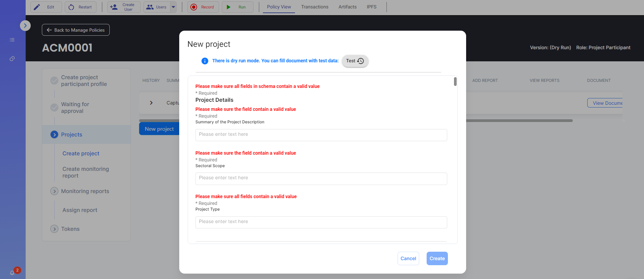Expand the Tokens step in sidebar
Screen dimensions: 644x279
[x=54, y=229]
